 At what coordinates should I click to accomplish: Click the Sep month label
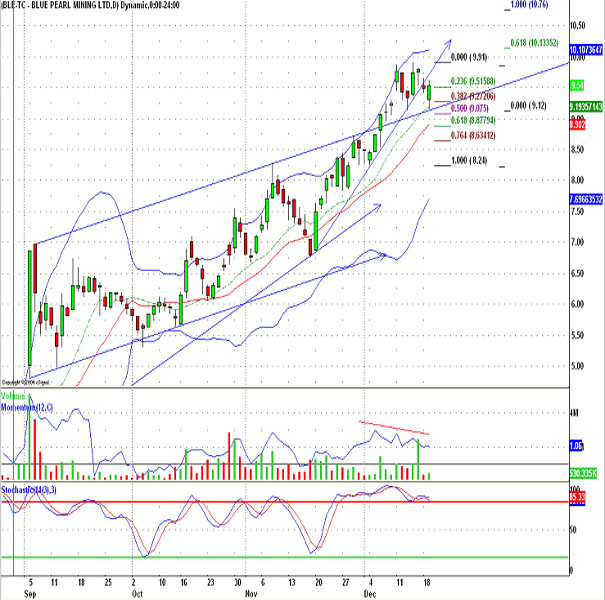[30, 594]
